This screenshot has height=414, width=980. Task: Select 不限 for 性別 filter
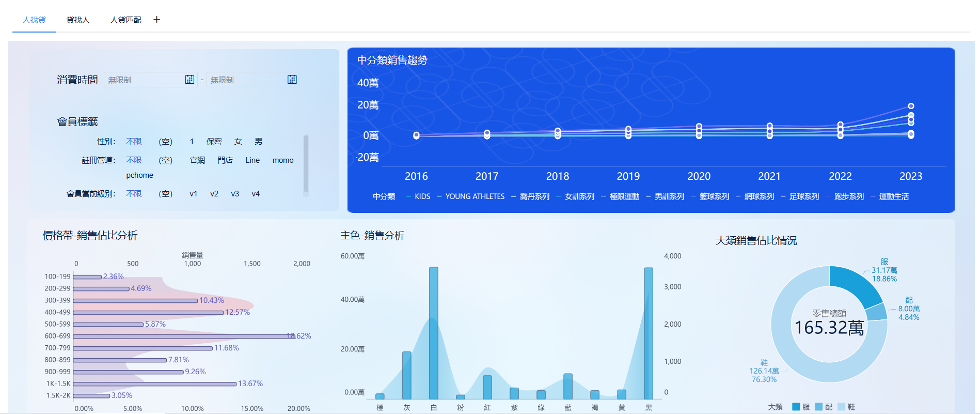134,142
